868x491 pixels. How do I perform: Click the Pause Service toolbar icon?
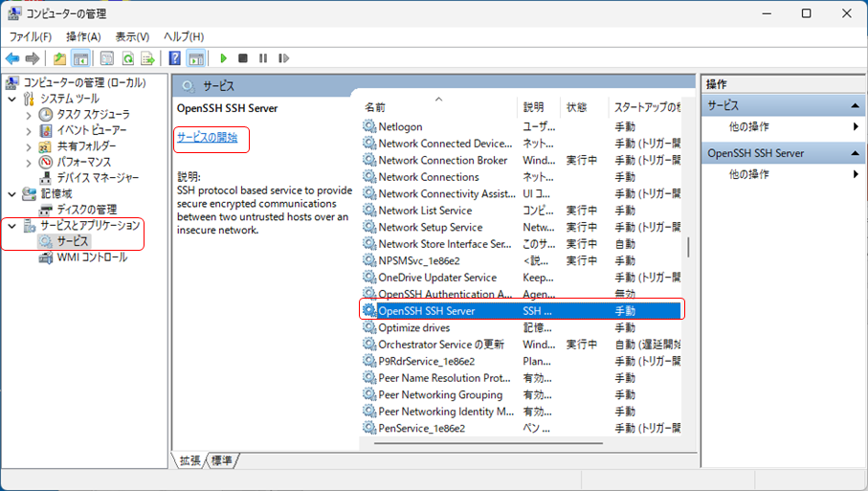pyautogui.click(x=262, y=58)
